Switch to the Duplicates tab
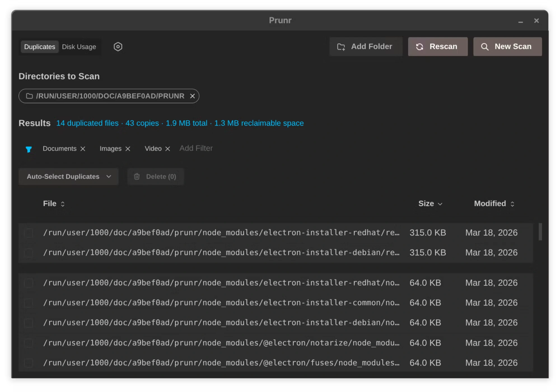The height and width of the screenshot is (392, 560). (x=39, y=47)
